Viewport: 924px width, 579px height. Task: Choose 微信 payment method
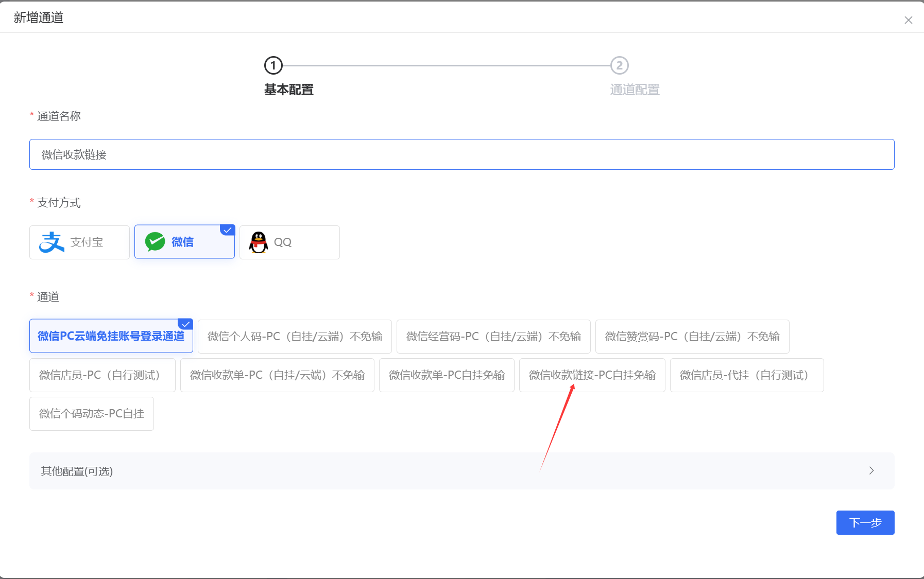(x=184, y=242)
